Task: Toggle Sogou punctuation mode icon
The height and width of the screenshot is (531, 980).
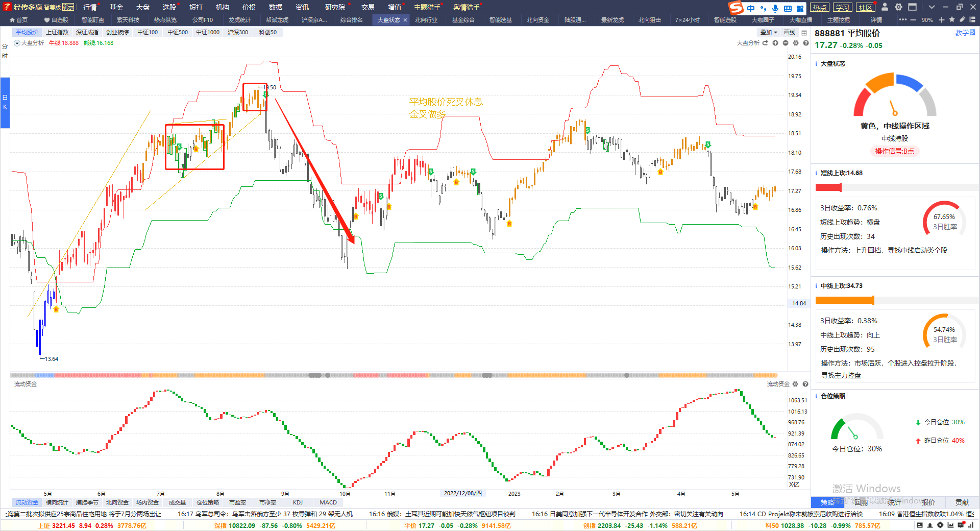Action: (x=763, y=8)
